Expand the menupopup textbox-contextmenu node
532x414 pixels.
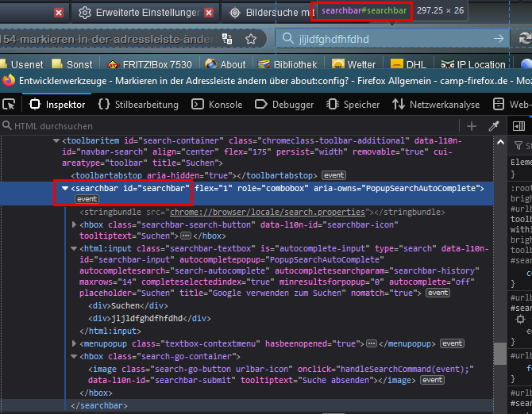[x=75, y=343]
